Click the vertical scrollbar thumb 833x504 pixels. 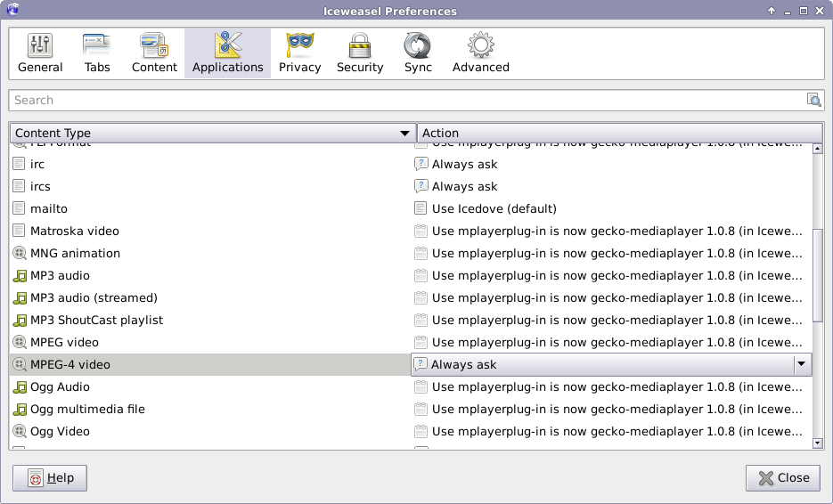[x=818, y=276]
